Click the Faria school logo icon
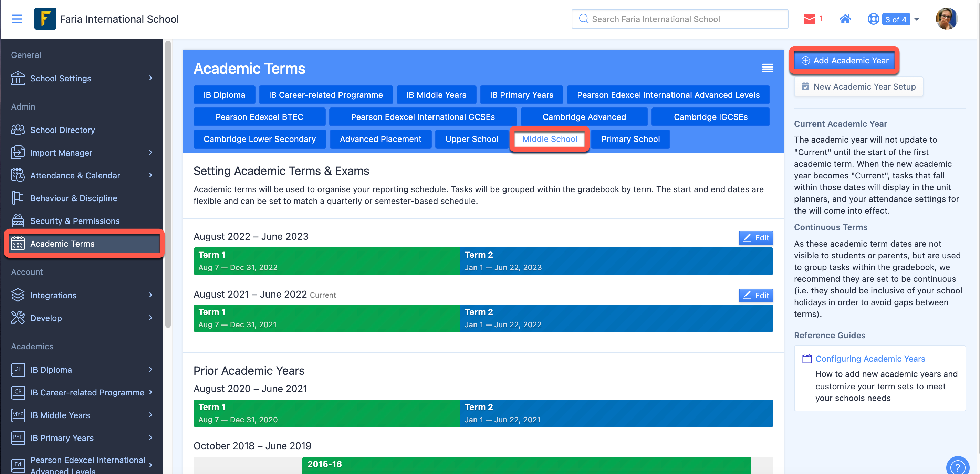The height and width of the screenshot is (474, 980). pyautogui.click(x=45, y=19)
